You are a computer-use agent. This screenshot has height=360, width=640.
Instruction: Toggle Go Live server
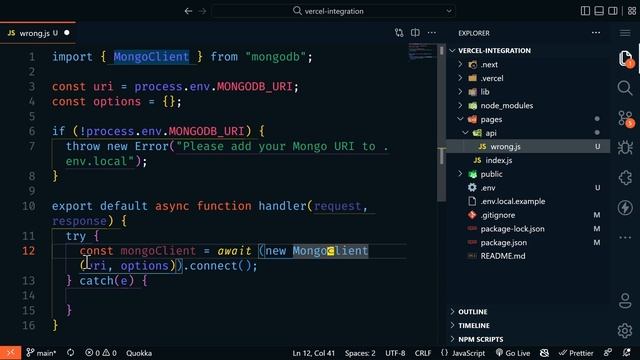[513, 353]
